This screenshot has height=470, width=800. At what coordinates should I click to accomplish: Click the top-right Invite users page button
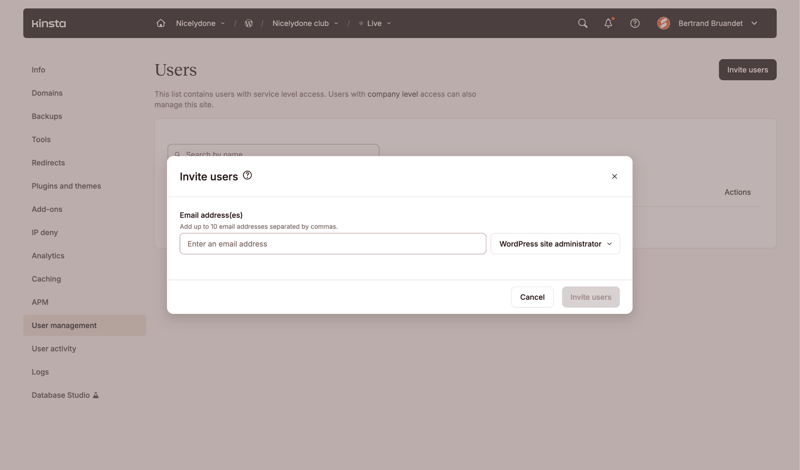tap(747, 70)
